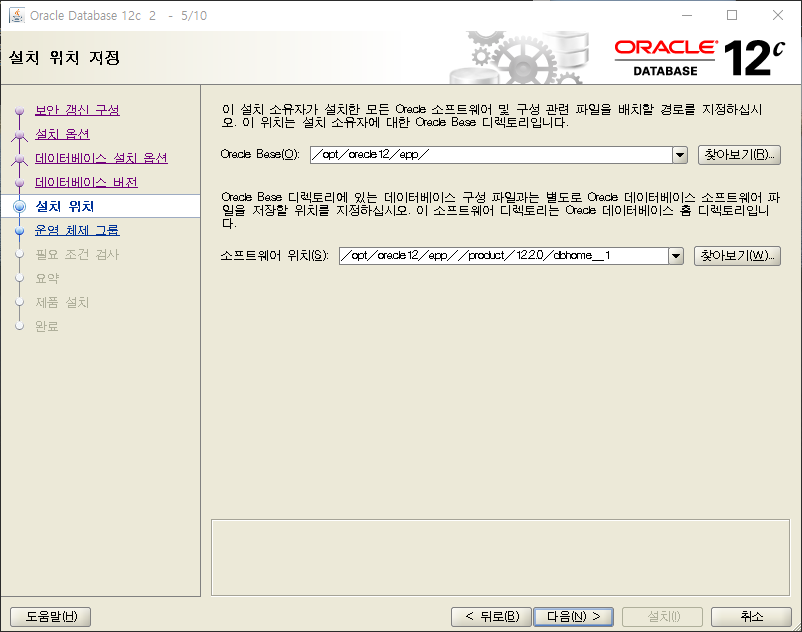Click the 설치 옵션 step bullet marker

(x=19, y=135)
